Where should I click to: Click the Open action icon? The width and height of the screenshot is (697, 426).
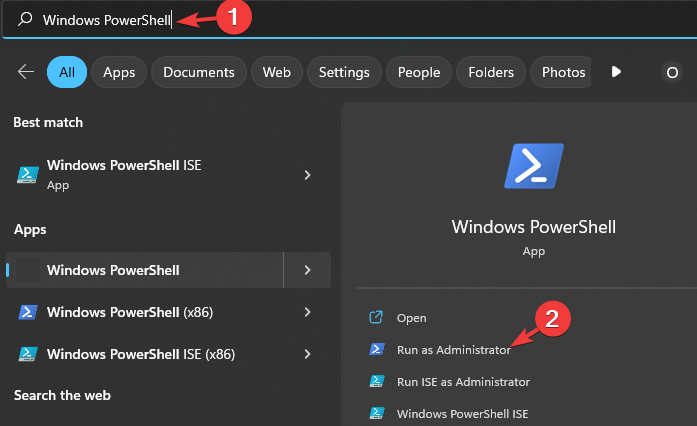click(376, 317)
